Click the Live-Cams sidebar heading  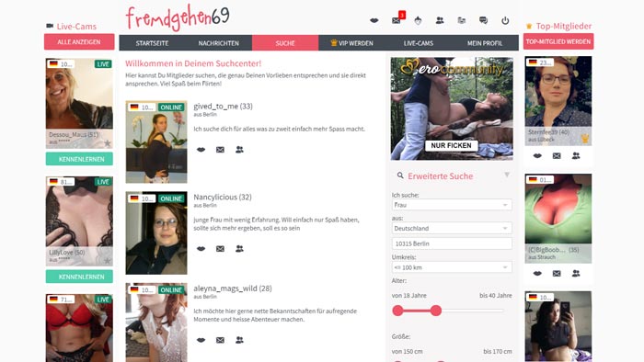coord(76,27)
